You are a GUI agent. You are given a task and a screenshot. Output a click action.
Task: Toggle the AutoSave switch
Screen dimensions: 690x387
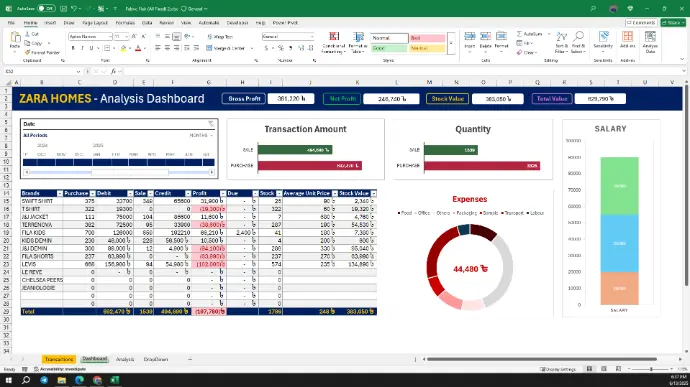[46, 8]
